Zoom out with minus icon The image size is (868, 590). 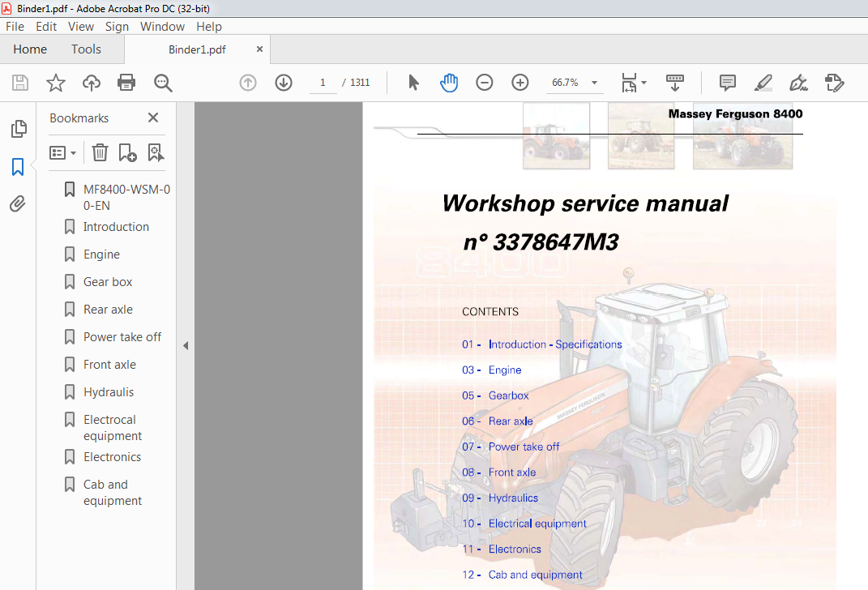pyautogui.click(x=485, y=83)
